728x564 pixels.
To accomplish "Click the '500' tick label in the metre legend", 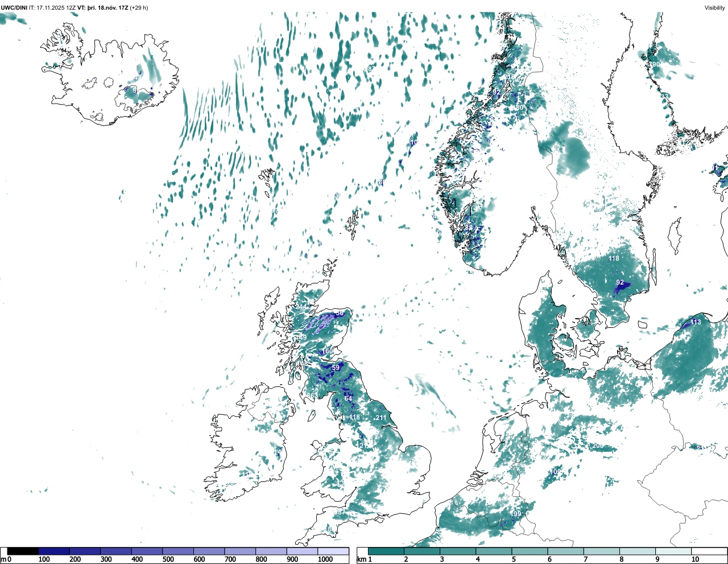I will pyautogui.click(x=168, y=559).
